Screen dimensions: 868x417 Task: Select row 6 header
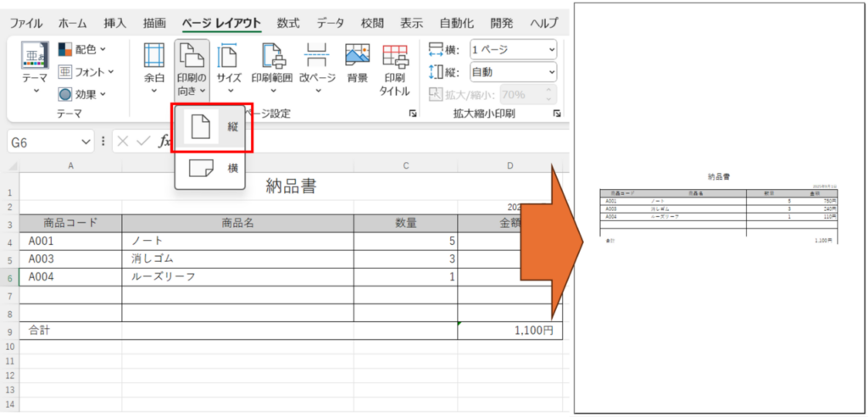tap(9, 277)
